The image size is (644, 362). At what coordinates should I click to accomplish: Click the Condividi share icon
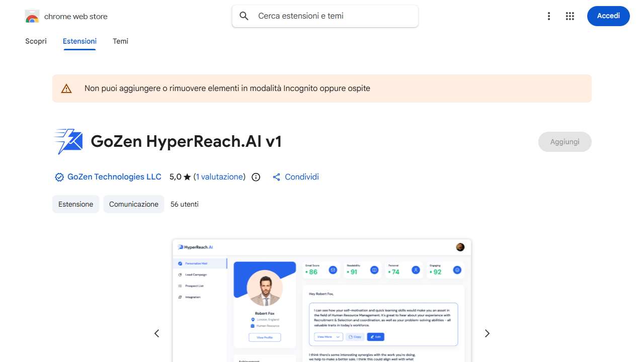(276, 177)
